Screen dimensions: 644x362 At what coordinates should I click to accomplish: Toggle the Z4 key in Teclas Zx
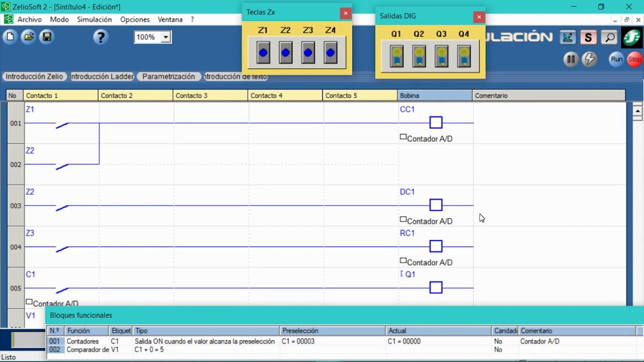click(x=331, y=53)
